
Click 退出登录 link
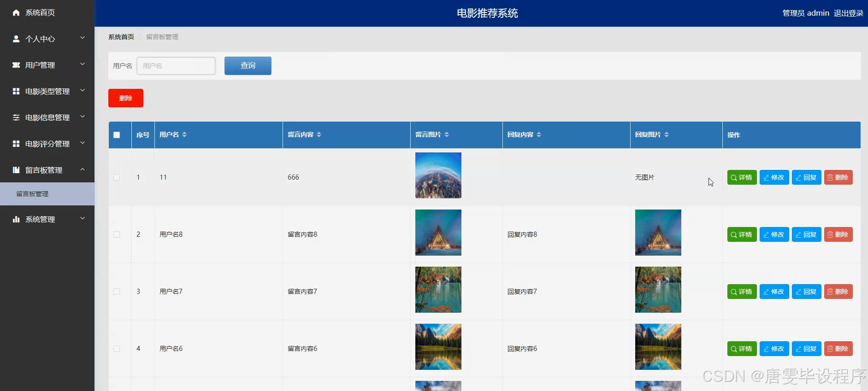849,13
